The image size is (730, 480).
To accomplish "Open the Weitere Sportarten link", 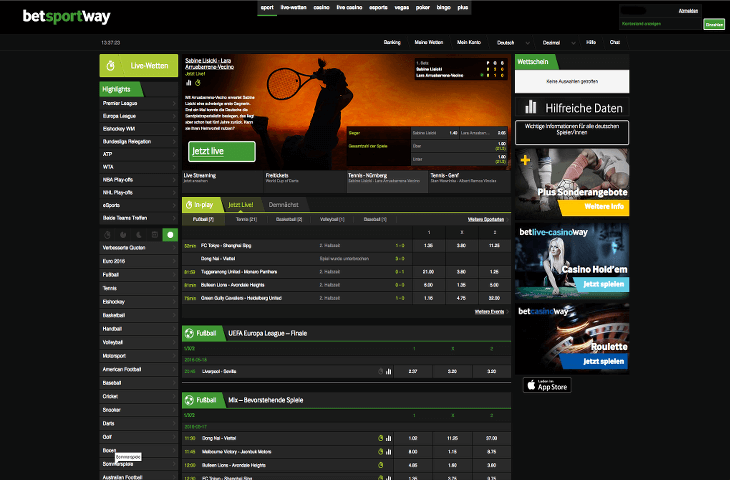I will pyautogui.click(x=486, y=219).
